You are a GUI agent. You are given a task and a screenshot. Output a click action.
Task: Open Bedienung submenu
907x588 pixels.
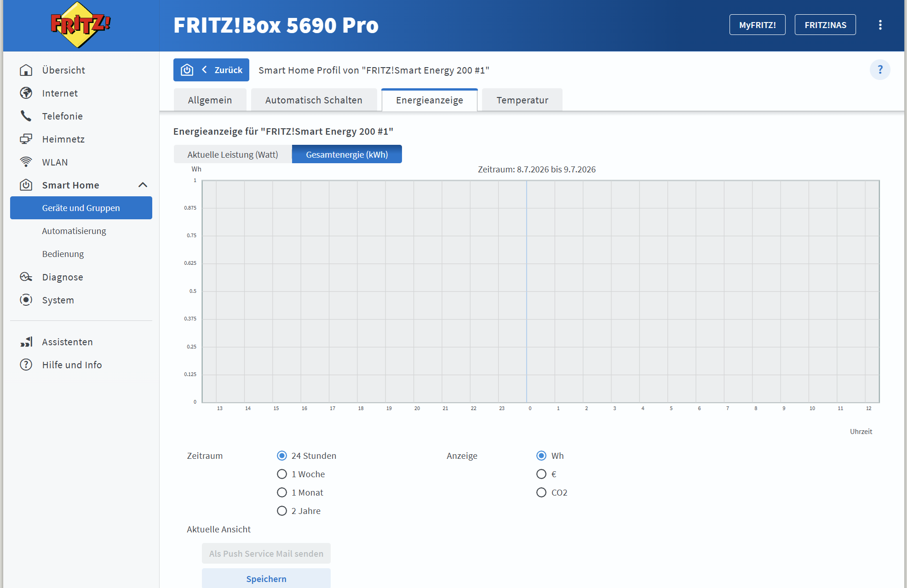point(81,254)
